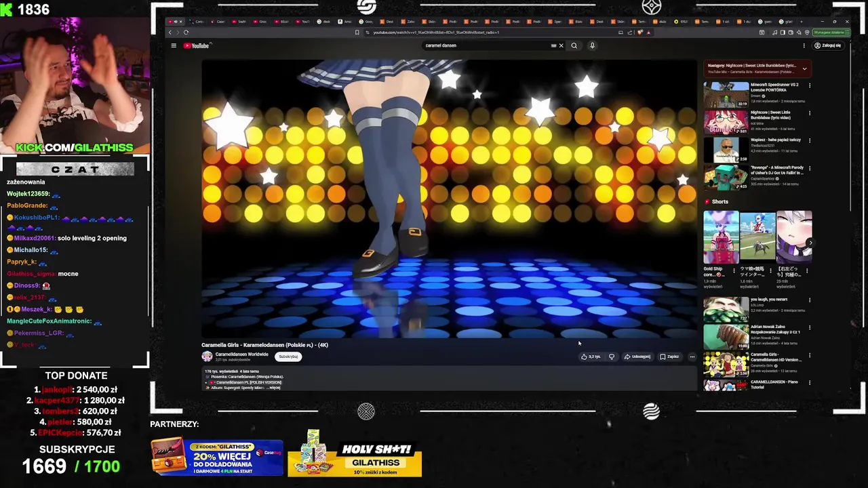Expand description with '...więcej'
The width and height of the screenshot is (868, 488).
[x=273, y=388]
